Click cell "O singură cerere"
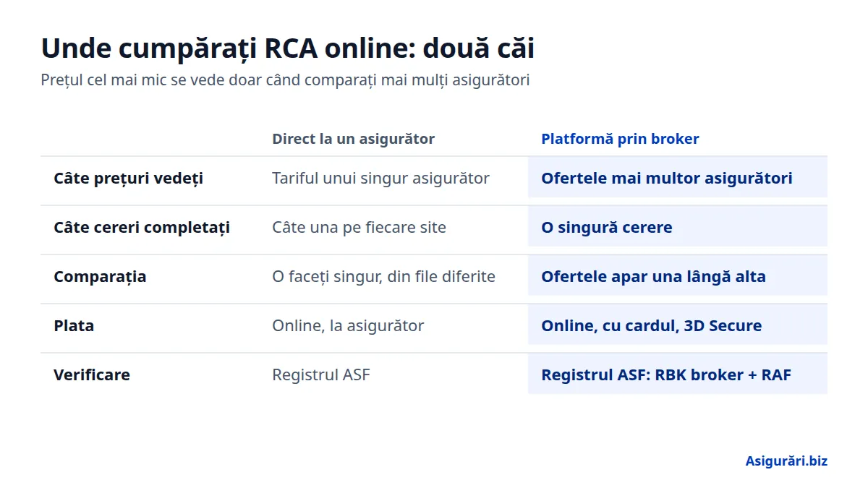Image resolution: width=868 pixels, height=488 pixels. tap(678, 227)
